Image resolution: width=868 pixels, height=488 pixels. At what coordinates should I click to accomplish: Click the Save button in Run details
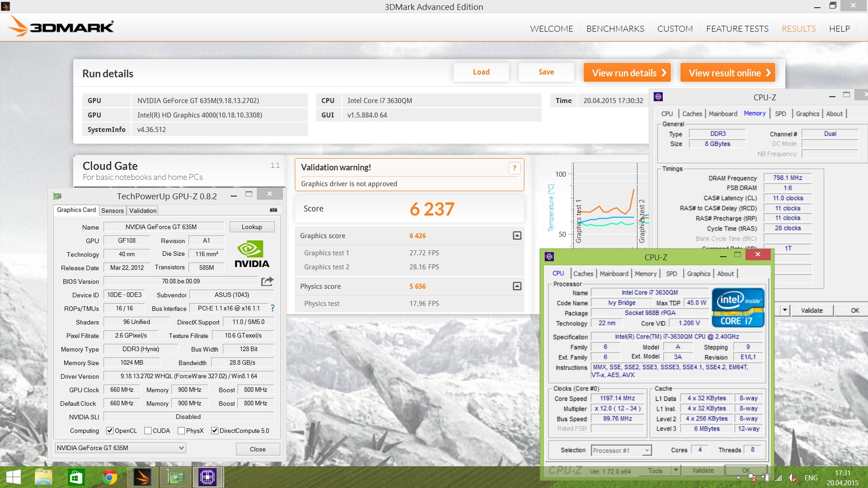point(546,72)
